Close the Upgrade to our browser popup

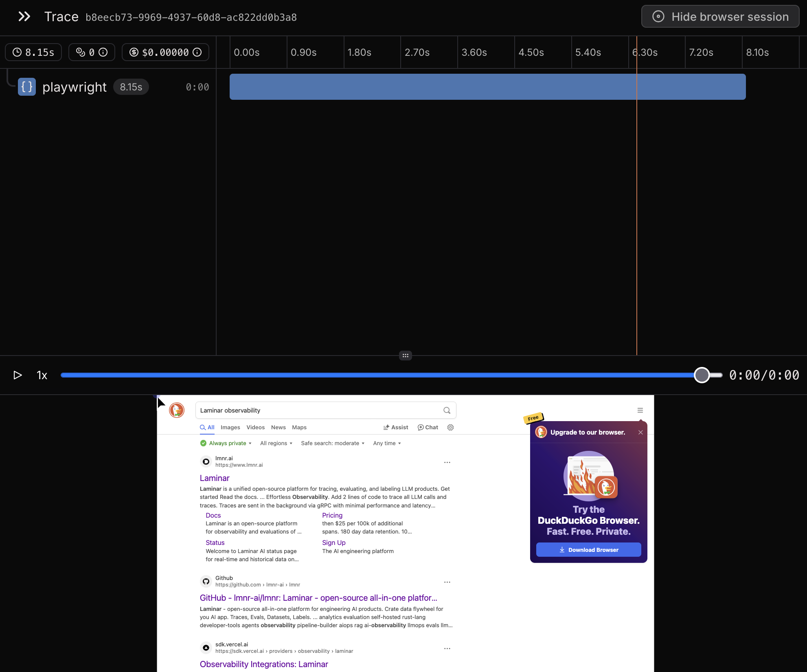click(640, 432)
